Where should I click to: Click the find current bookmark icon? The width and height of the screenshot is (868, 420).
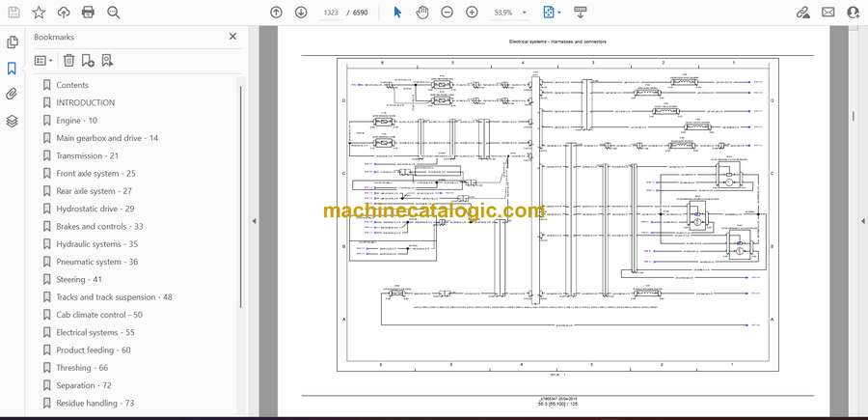click(x=107, y=61)
